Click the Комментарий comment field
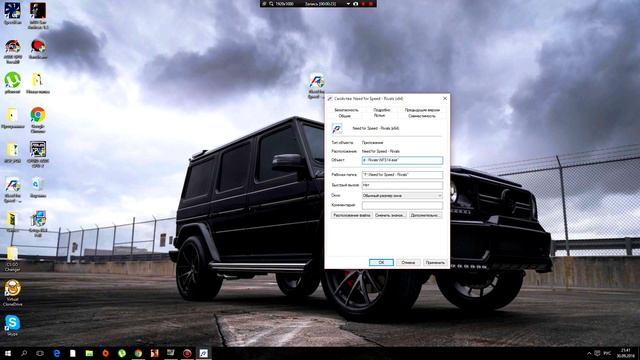The height and width of the screenshot is (360, 640). [402, 205]
